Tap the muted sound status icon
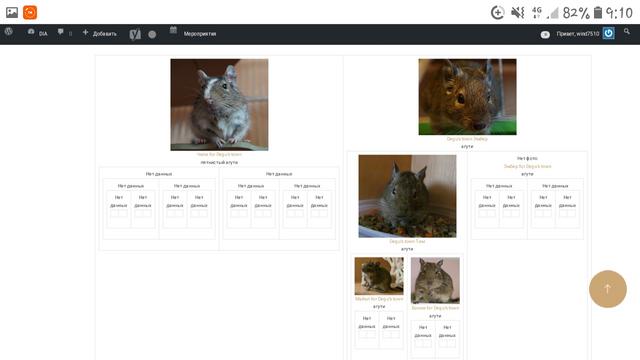Image resolution: width=640 pixels, height=360 pixels. click(x=518, y=13)
